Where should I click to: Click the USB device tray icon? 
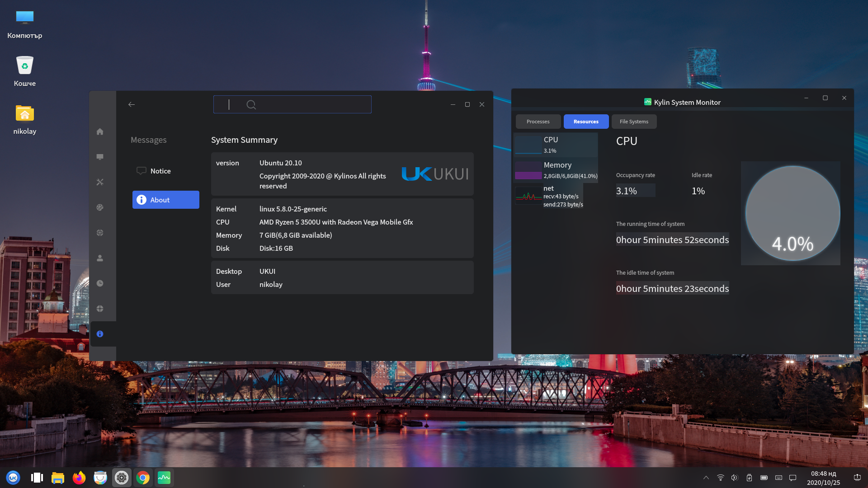pos(749,478)
